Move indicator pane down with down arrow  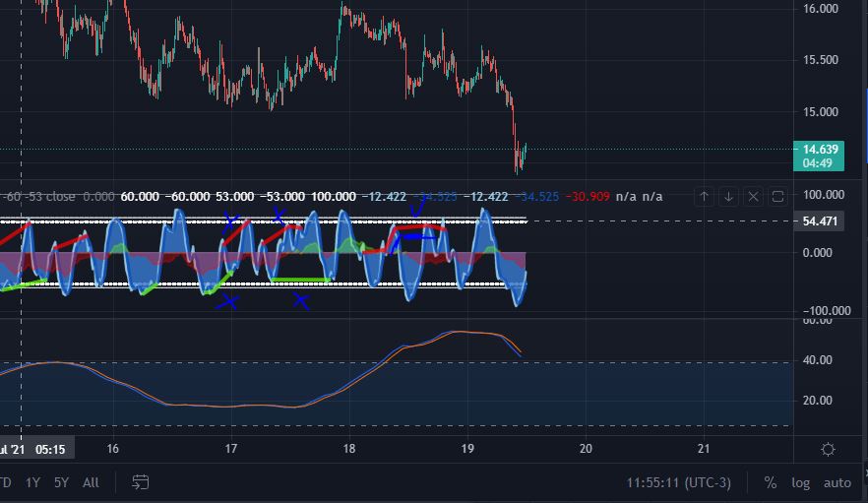click(728, 197)
